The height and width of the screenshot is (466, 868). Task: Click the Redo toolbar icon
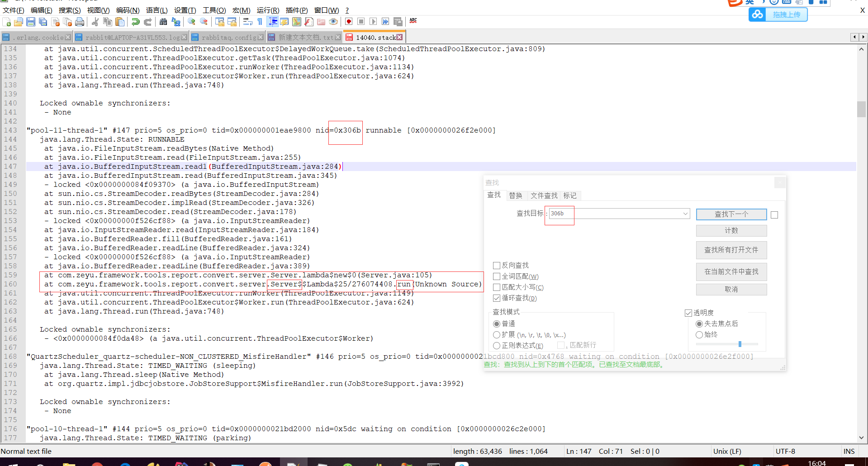coord(147,22)
